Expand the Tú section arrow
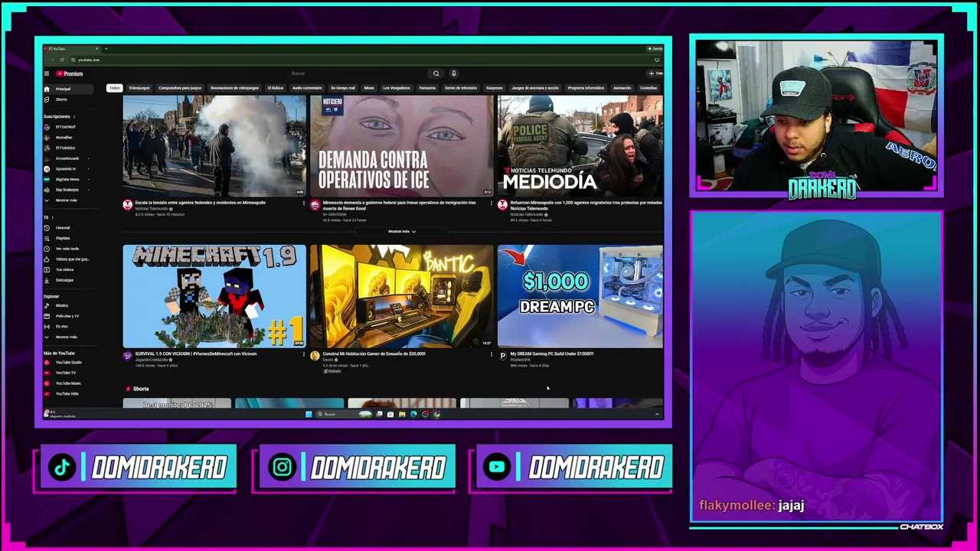 52,217
